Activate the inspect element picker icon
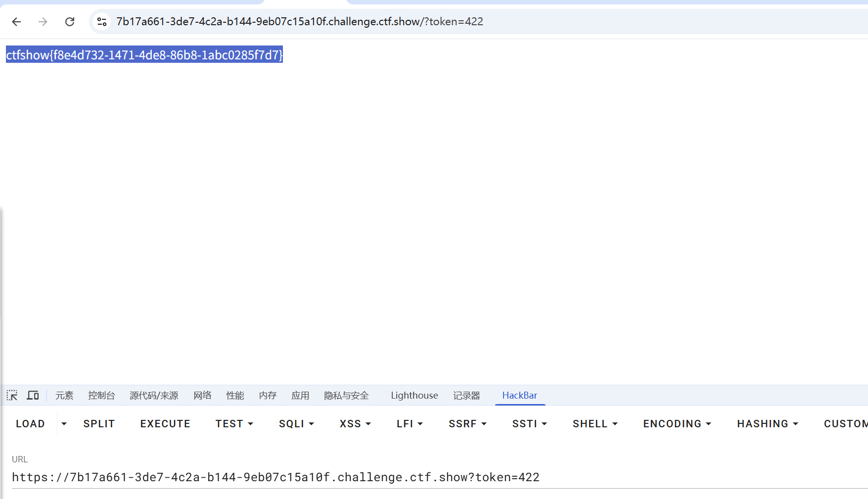Image resolution: width=868 pixels, height=499 pixels. coord(12,395)
